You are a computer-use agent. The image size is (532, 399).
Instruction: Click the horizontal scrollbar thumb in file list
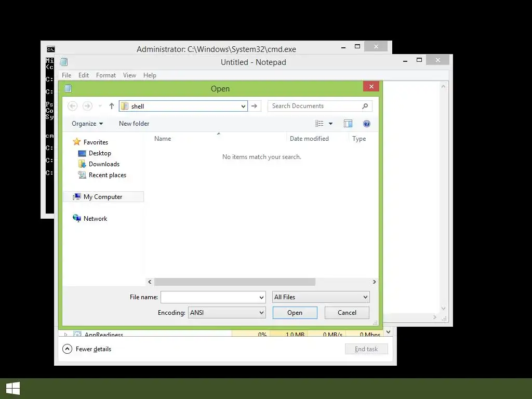[235, 282]
